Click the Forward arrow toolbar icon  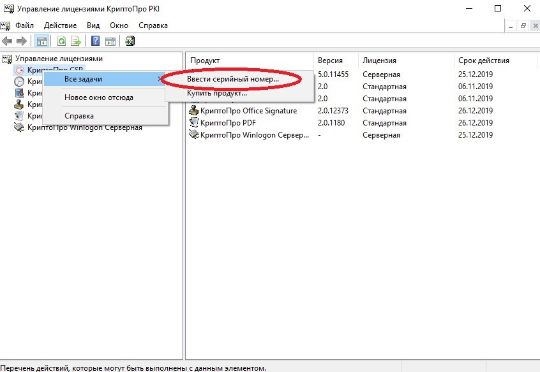[22, 41]
